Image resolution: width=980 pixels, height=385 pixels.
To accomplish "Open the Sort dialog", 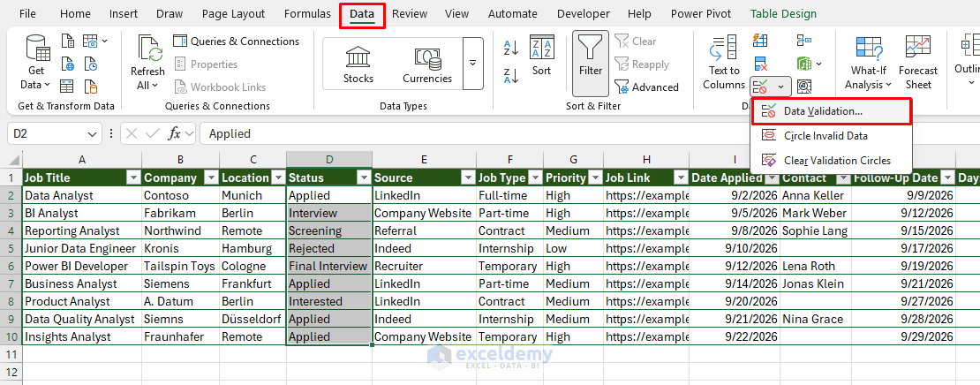I will [x=542, y=57].
